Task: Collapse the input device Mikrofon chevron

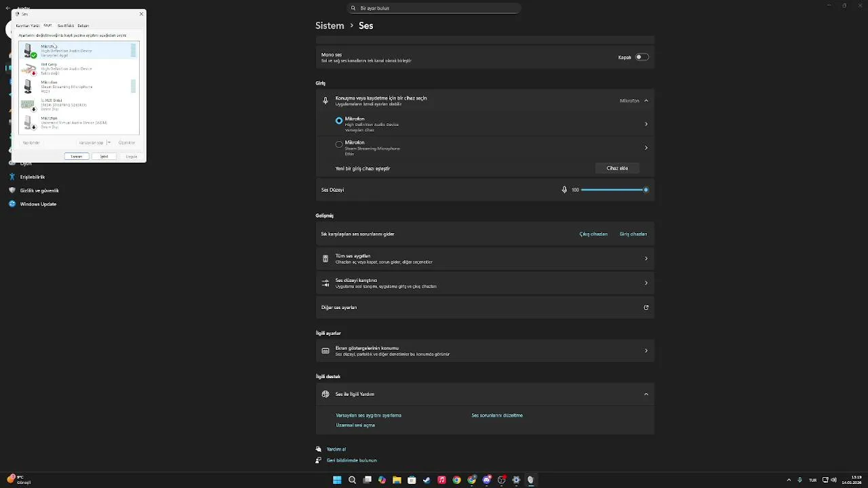Action: 646,100
